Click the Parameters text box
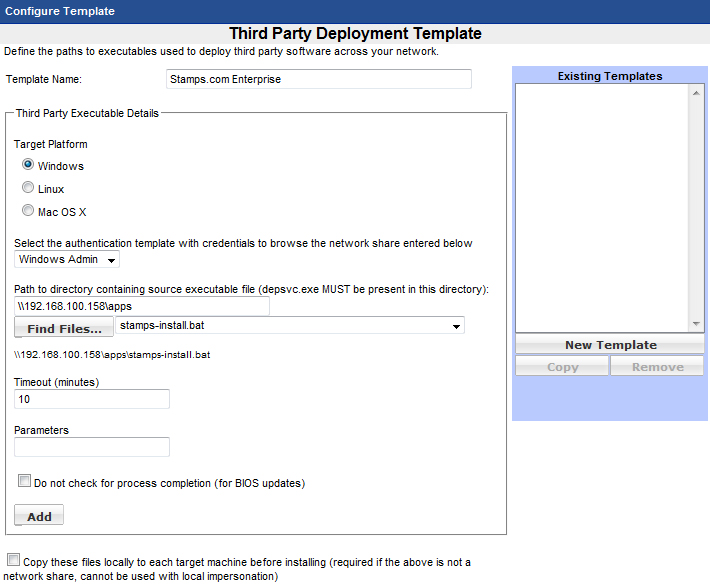 coord(92,447)
